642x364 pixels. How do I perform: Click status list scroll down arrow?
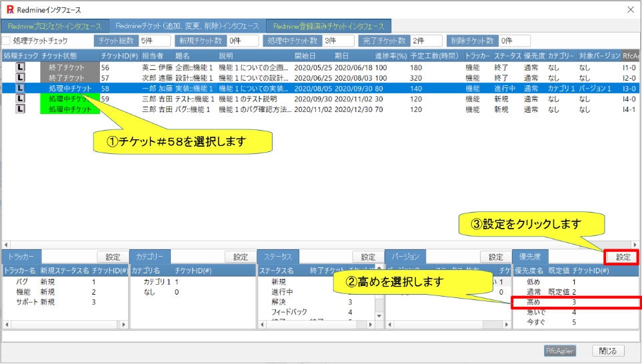pos(379,316)
